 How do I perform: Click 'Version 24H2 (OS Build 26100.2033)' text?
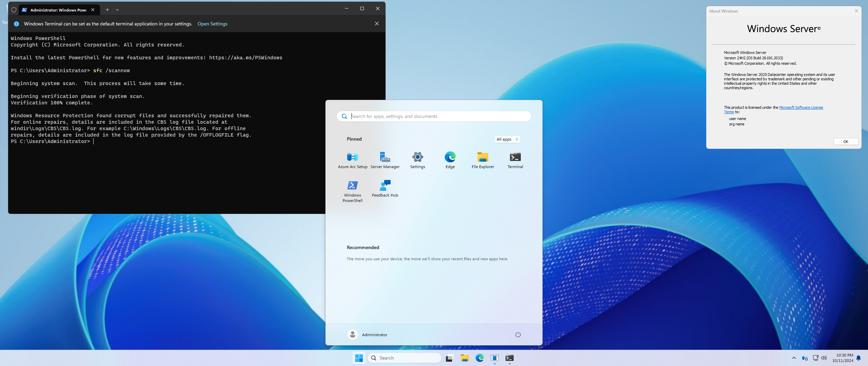click(x=753, y=58)
